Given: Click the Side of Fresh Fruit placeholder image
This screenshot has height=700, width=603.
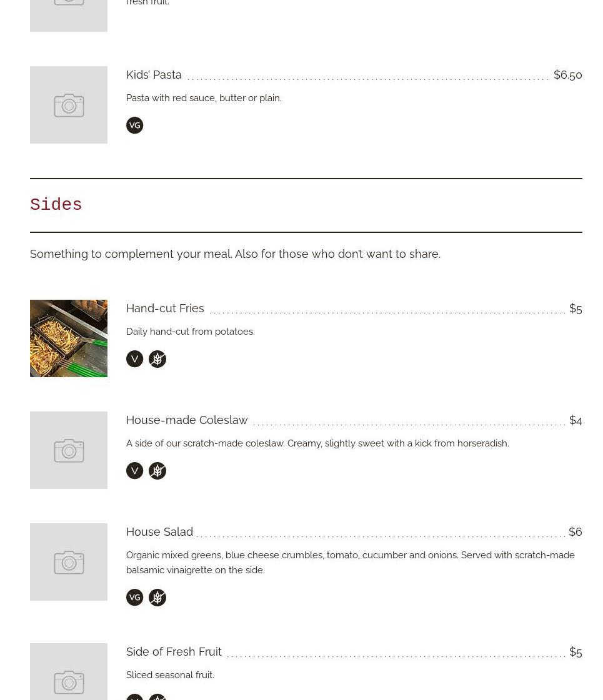Looking at the screenshot, I should (x=69, y=674).
